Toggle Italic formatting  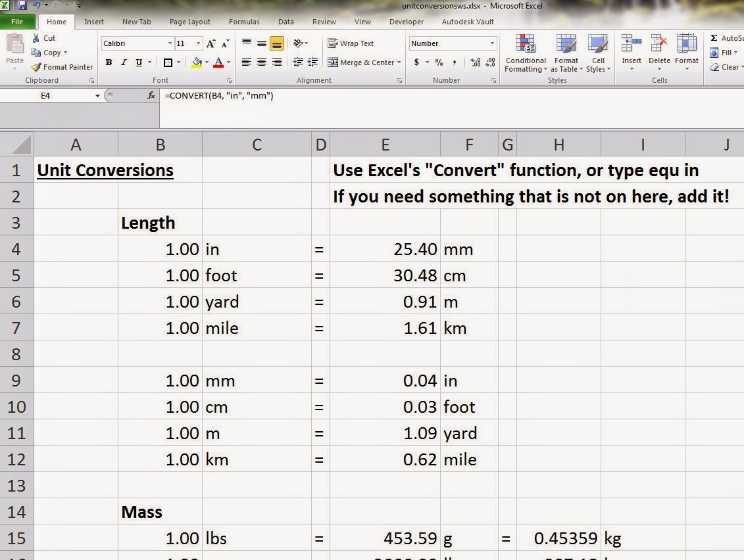click(124, 62)
